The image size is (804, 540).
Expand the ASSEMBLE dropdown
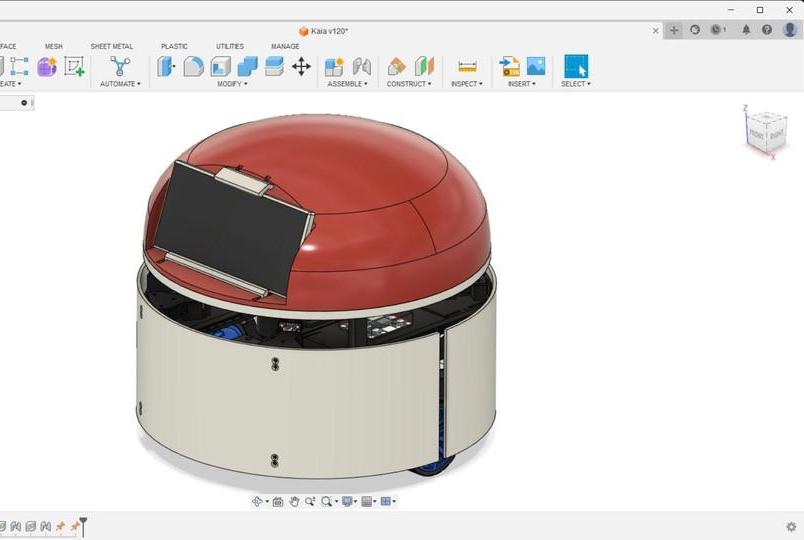click(348, 84)
